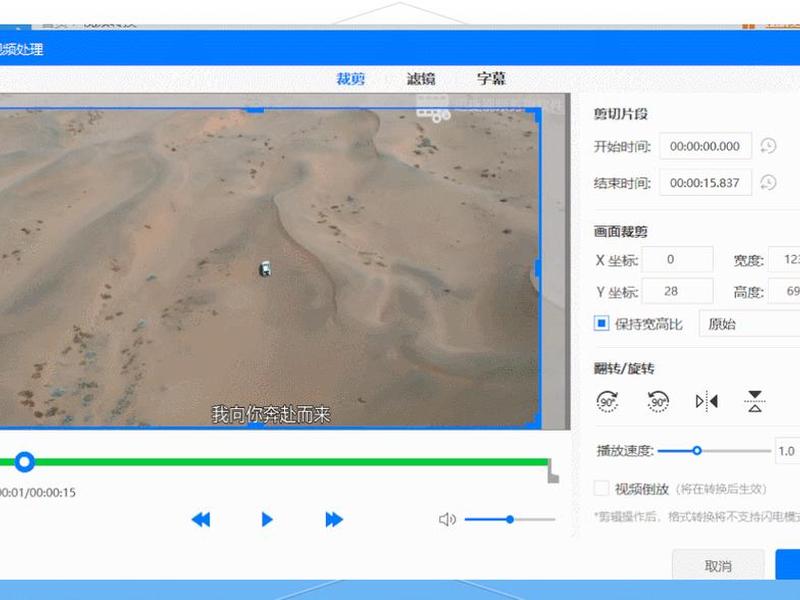
Task: Click the timeline playhead marker
Action: point(24,462)
